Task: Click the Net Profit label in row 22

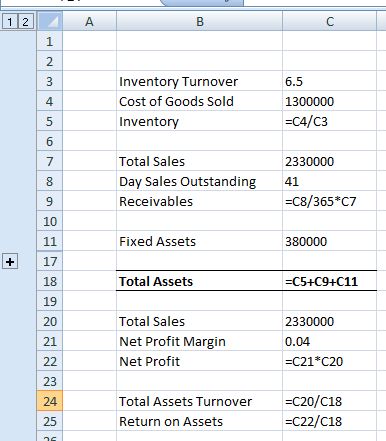Action: pyautogui.click(x=199, y=361)
